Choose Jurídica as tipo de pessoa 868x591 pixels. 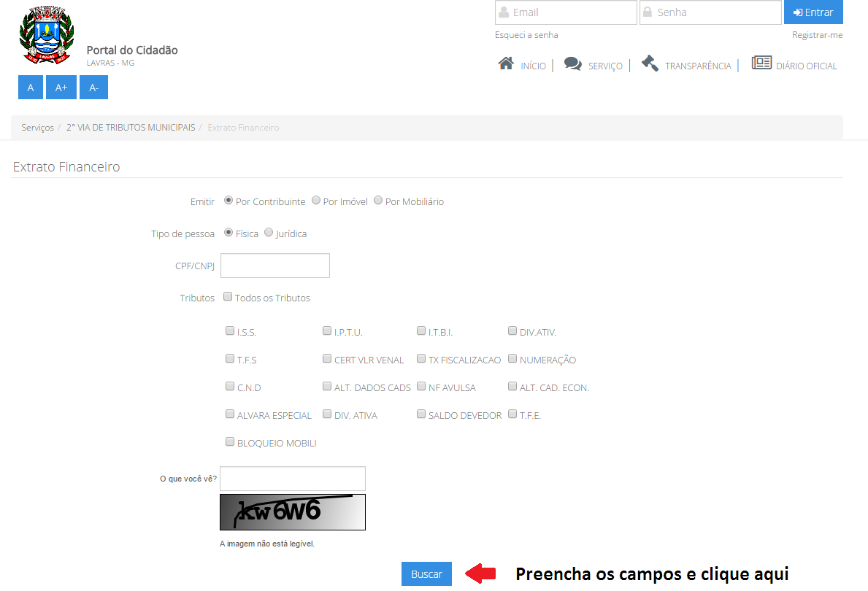click(269, 233)
